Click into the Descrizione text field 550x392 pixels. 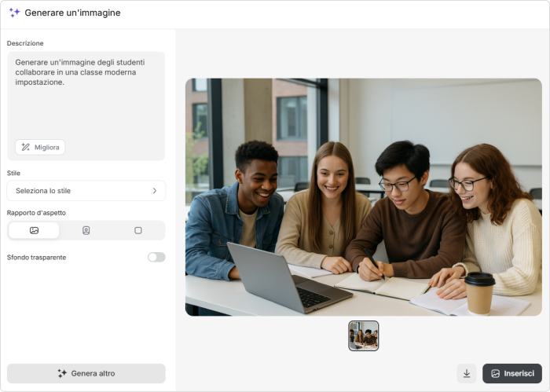(x=86, y=106)
